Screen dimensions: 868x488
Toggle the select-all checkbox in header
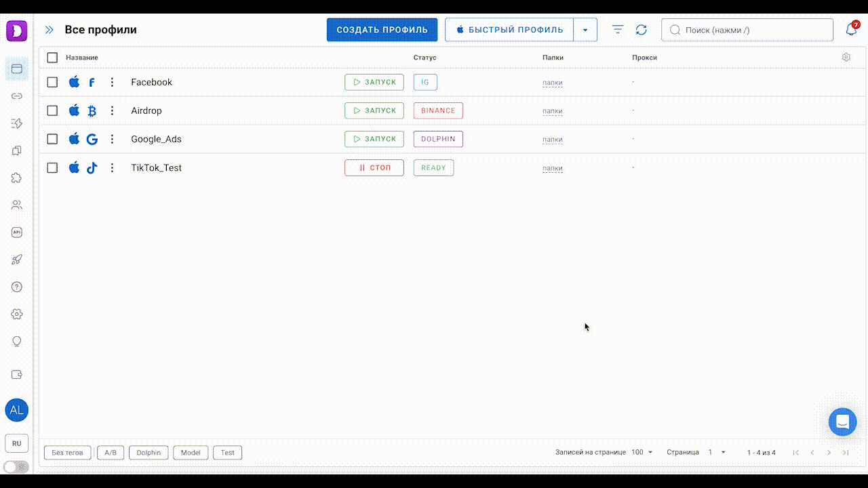(x=52, y=58)
